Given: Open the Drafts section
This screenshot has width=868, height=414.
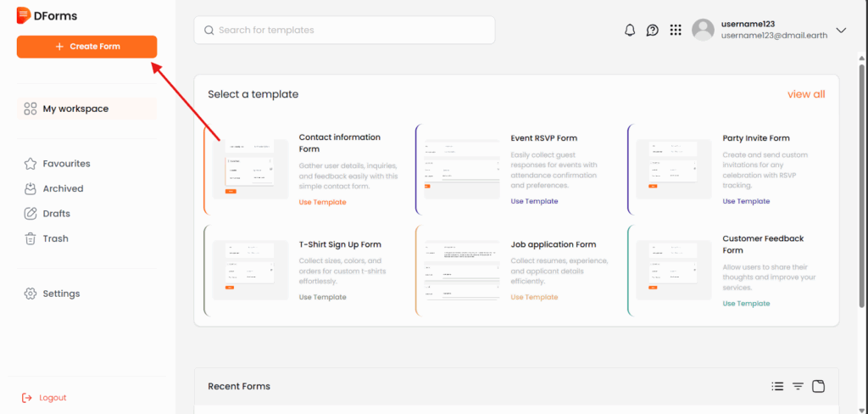Looking at the screenshot, I should pos(56,214).
